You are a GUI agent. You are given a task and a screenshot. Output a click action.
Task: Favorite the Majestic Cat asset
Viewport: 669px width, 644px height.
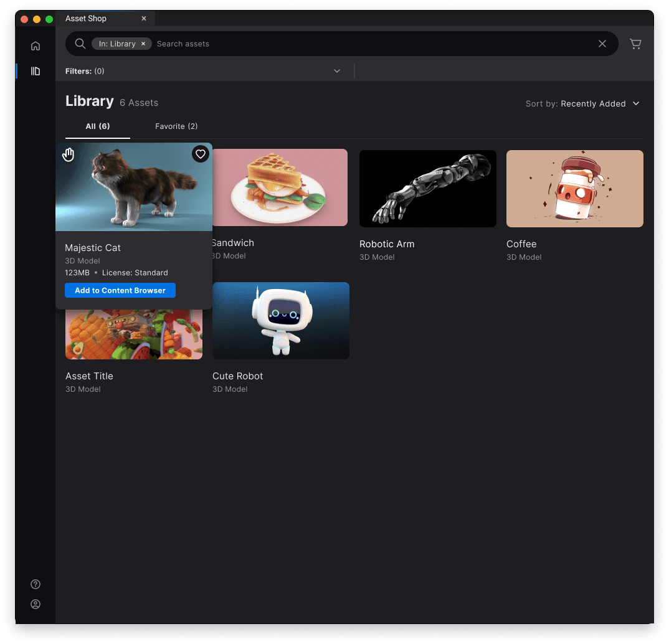pos(201,154)
